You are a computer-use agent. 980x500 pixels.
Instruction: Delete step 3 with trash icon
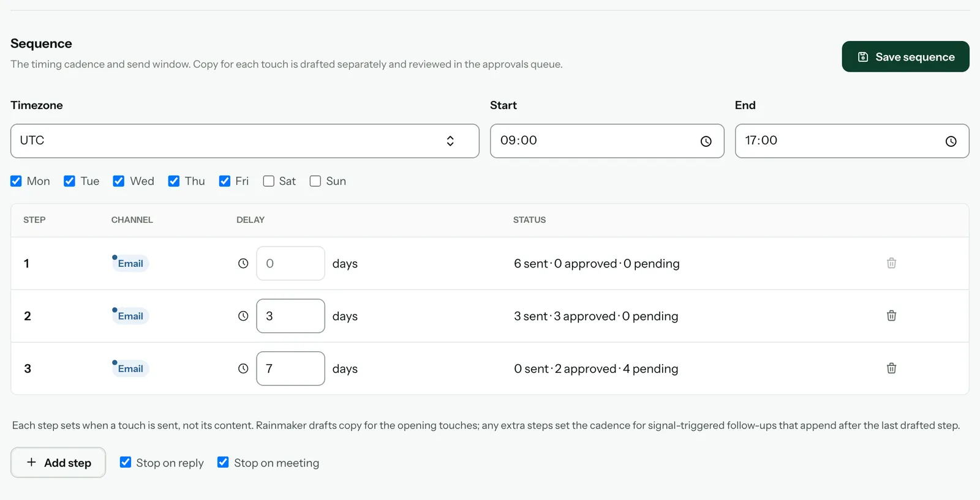(891, 368)
